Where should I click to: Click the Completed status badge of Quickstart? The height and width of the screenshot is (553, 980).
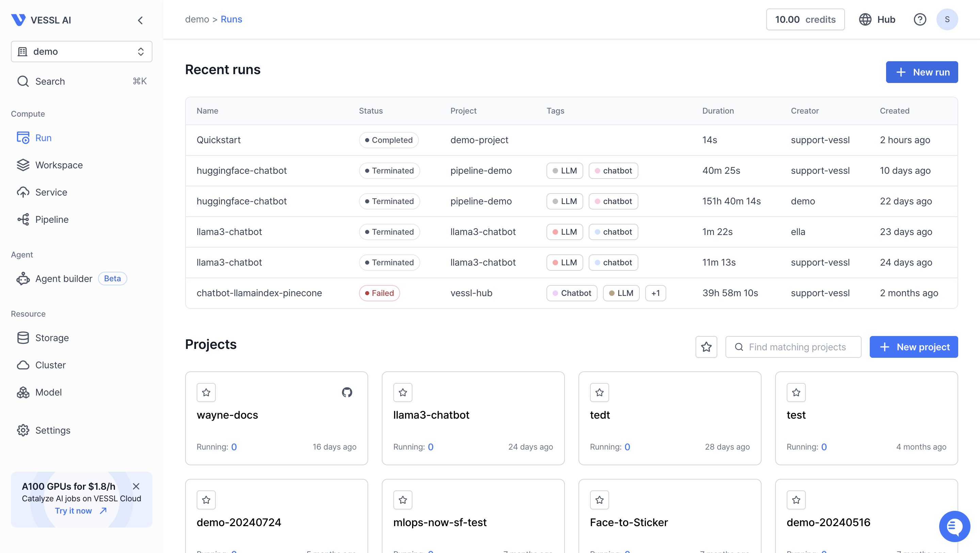click(388, 140)
